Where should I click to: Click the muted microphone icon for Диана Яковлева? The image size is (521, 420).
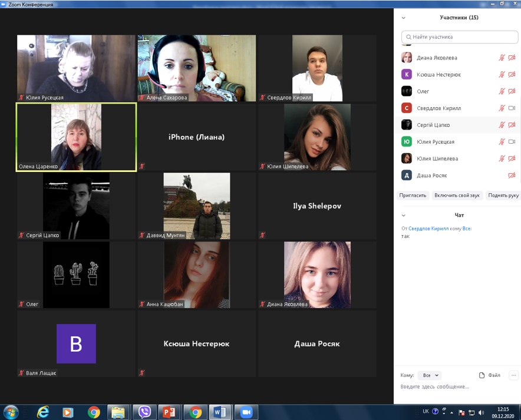tap(502, 58)
